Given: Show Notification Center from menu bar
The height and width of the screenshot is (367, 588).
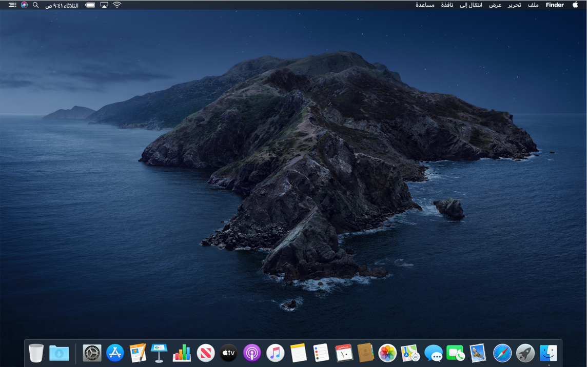Looking at the screenshot, I should pyautogui.click(x=12, y=5).
